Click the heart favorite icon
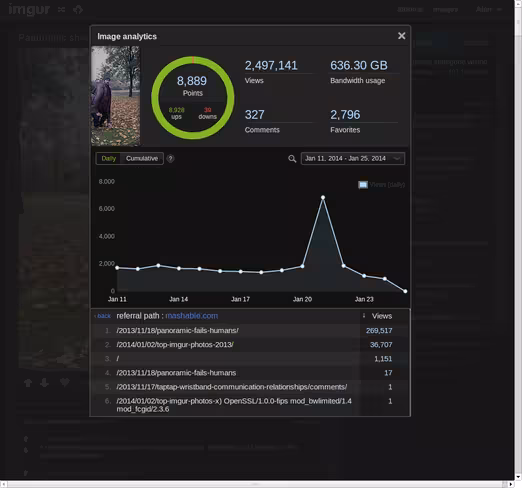 tap(65, 382)
